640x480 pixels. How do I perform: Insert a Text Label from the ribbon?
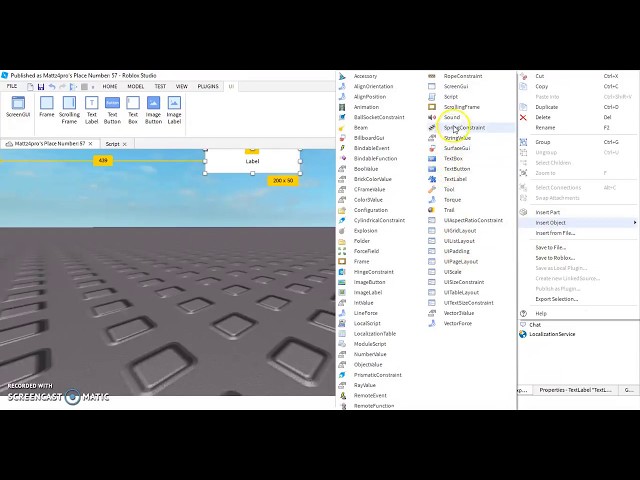click(91, 110)
